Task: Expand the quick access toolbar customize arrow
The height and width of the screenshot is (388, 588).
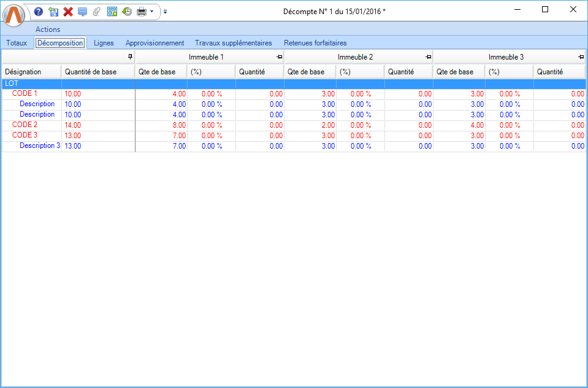Action: [165, 11]
